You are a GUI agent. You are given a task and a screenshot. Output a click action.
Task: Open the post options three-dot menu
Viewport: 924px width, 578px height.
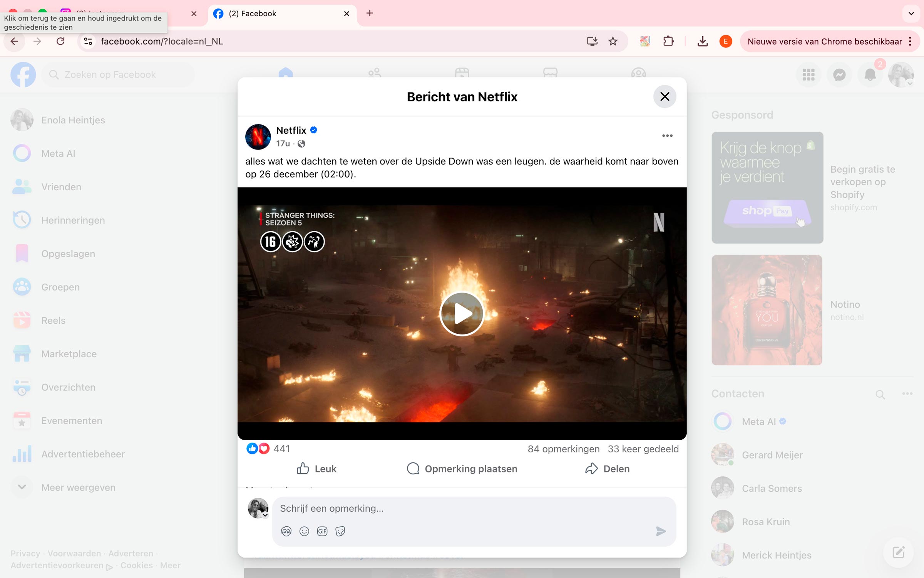[x=667, y=136]
